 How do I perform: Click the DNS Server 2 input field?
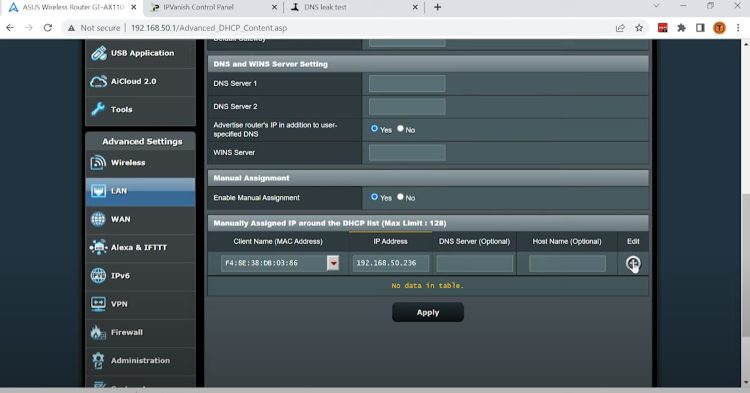click(407, 107)
